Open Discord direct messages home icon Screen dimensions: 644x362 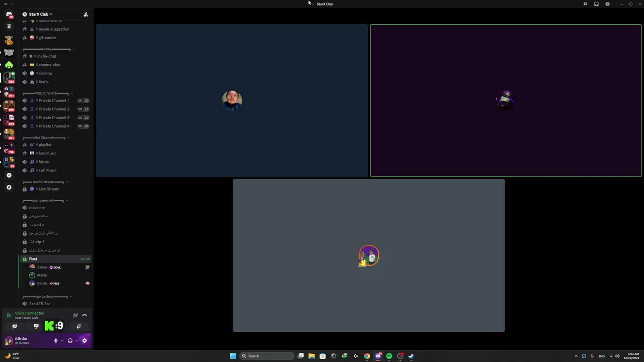point(9,14)
